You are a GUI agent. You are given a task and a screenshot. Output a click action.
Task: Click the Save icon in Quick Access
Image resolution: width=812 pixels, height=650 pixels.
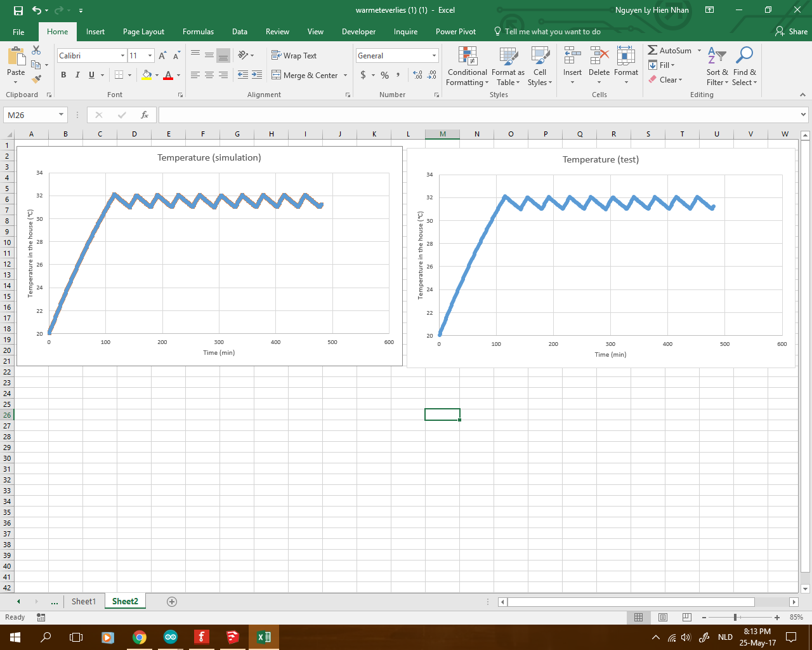coord(18,10)
